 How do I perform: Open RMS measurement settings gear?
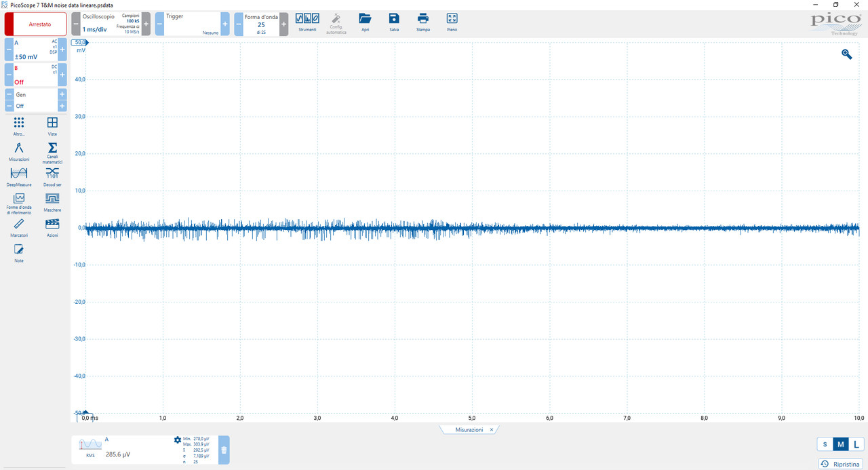[x=178, y=439]
